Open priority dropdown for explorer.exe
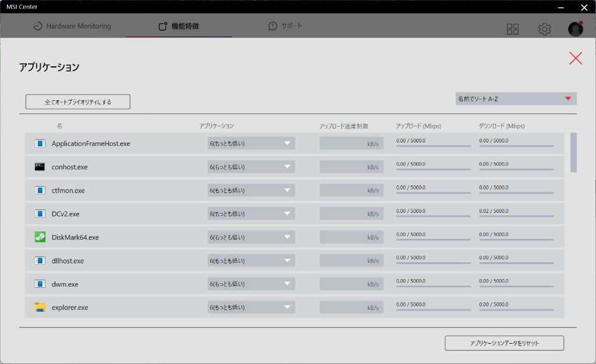This screenshot has height=364, width=596. coord(251,307)
